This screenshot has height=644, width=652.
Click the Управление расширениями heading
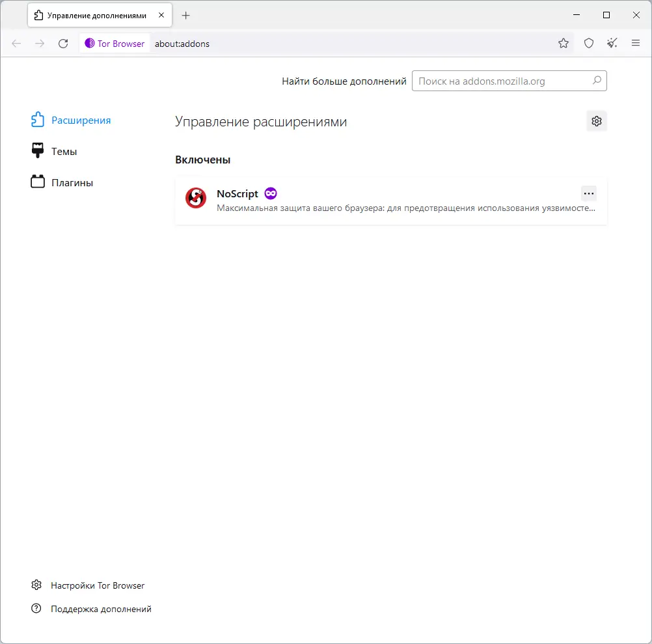pyautogui.click(x=261, y=122)
